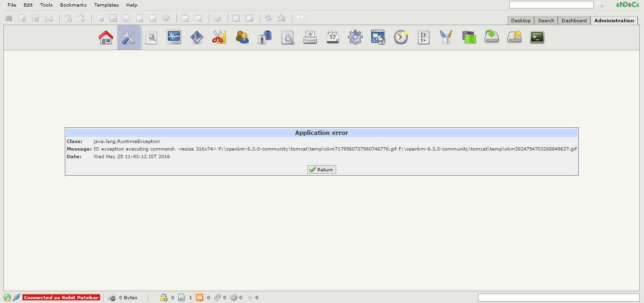Open the File menu

(x=12, y=5)
